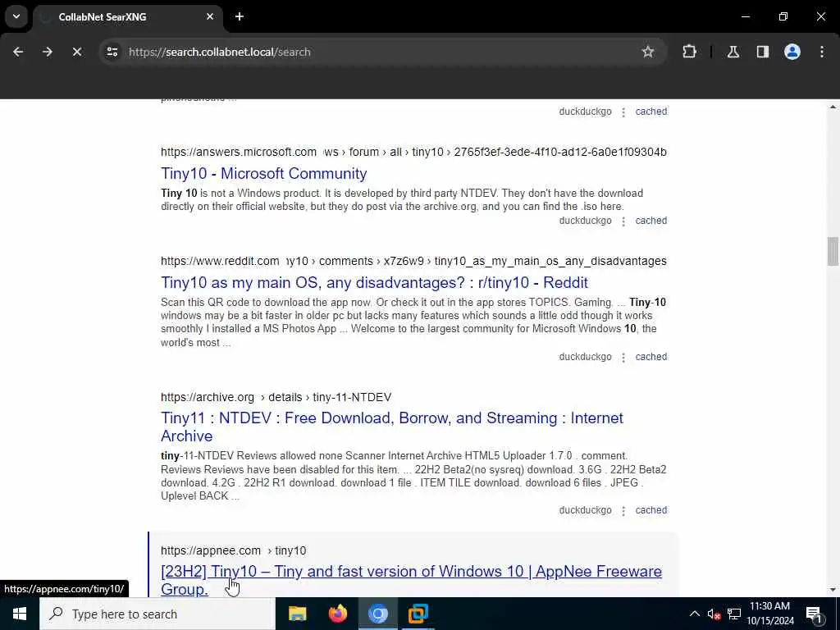This screenshot has width=840, height=630.
Task: Open site information icon in address bar
Action: coord(112,52)
